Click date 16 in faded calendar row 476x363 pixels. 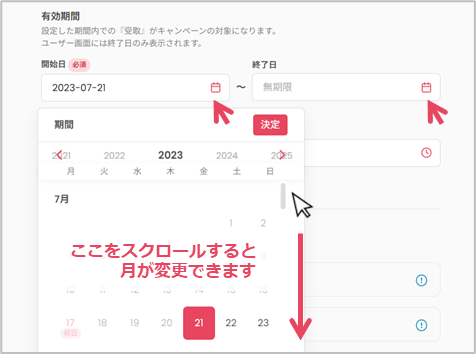(x=263, y=290)
